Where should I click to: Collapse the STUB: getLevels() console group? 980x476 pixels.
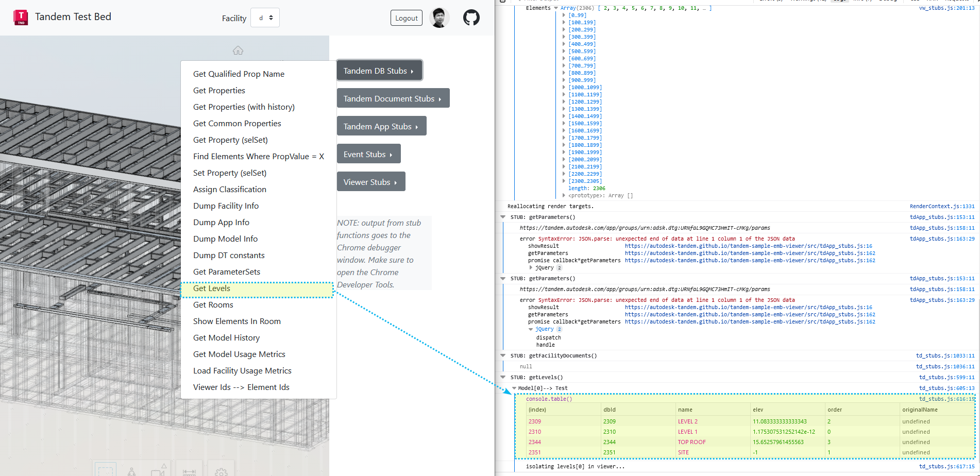pyautogui.click(x=503, y=377)
